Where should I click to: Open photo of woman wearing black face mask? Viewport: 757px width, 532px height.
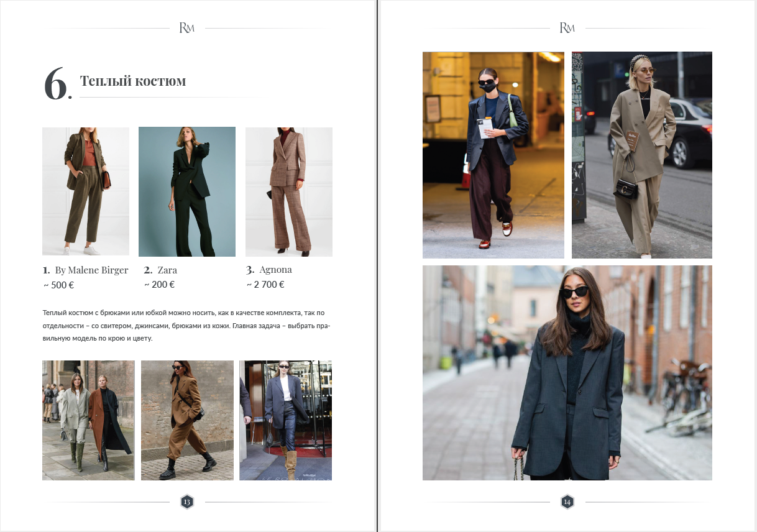493,155
